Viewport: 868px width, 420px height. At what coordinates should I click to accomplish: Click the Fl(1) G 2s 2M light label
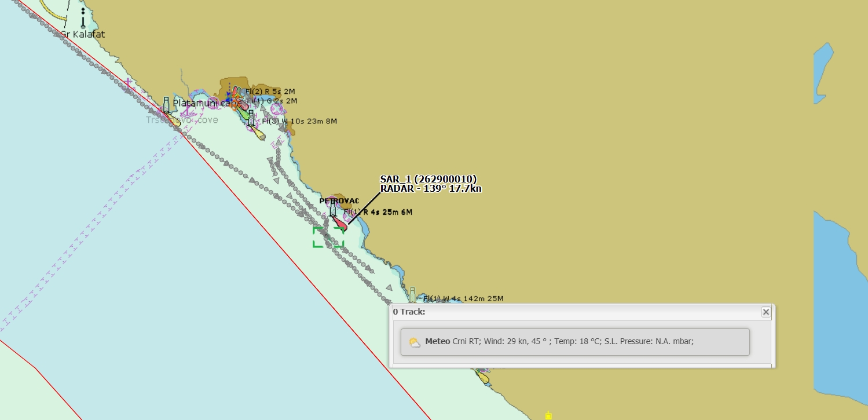point(272,101)
